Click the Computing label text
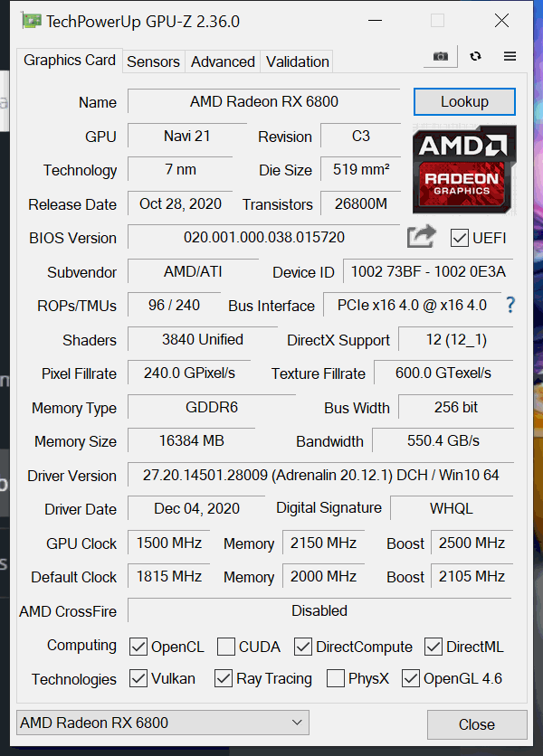This screenshot has height=756, width=543. coord(81,646)
